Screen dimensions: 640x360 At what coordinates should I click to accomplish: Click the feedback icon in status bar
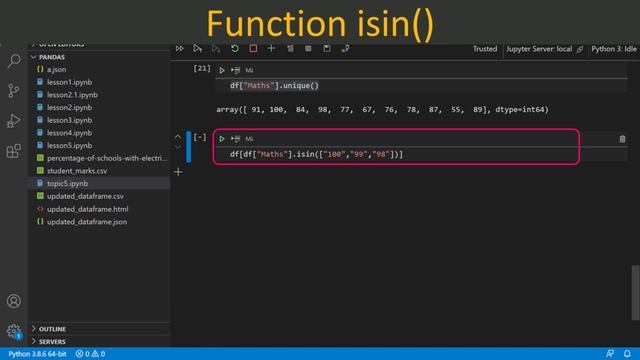610,353
